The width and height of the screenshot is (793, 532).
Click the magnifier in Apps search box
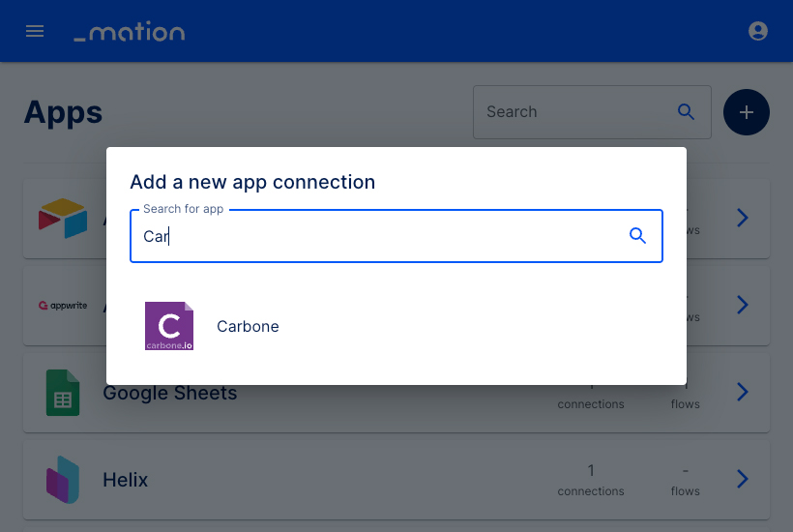686,112
